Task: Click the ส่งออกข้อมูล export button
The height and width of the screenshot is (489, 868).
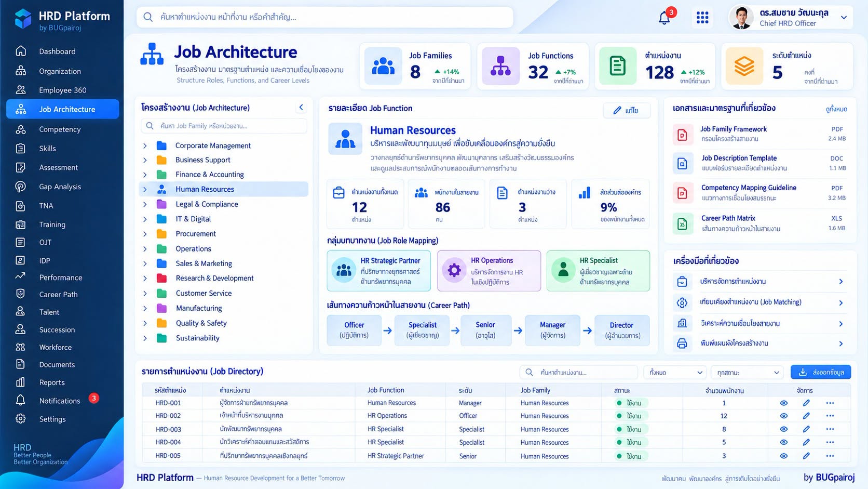Action: click(x=821, y=373)
